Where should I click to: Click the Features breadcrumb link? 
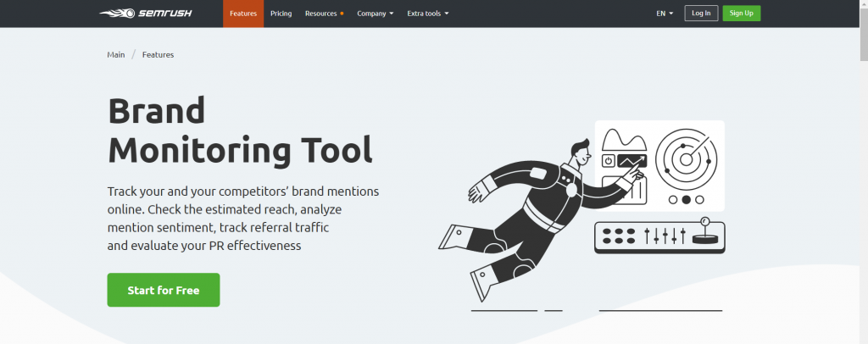158,55
